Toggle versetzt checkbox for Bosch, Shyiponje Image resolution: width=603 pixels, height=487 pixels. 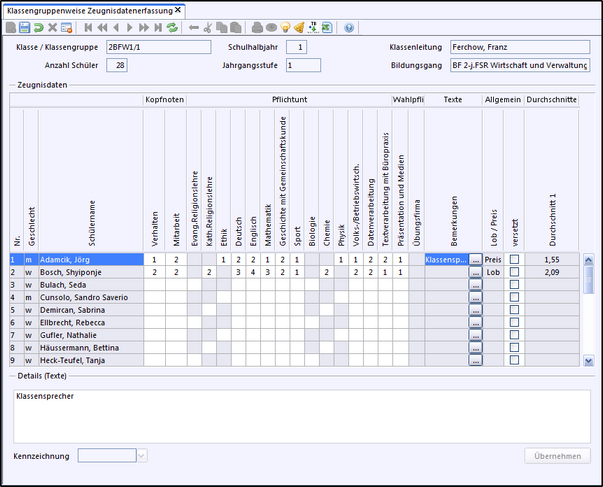(x=514, y=272)
